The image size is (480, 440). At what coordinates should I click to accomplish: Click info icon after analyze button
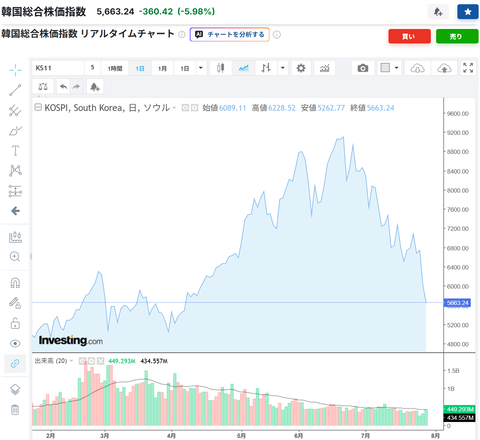coord(277,34)
